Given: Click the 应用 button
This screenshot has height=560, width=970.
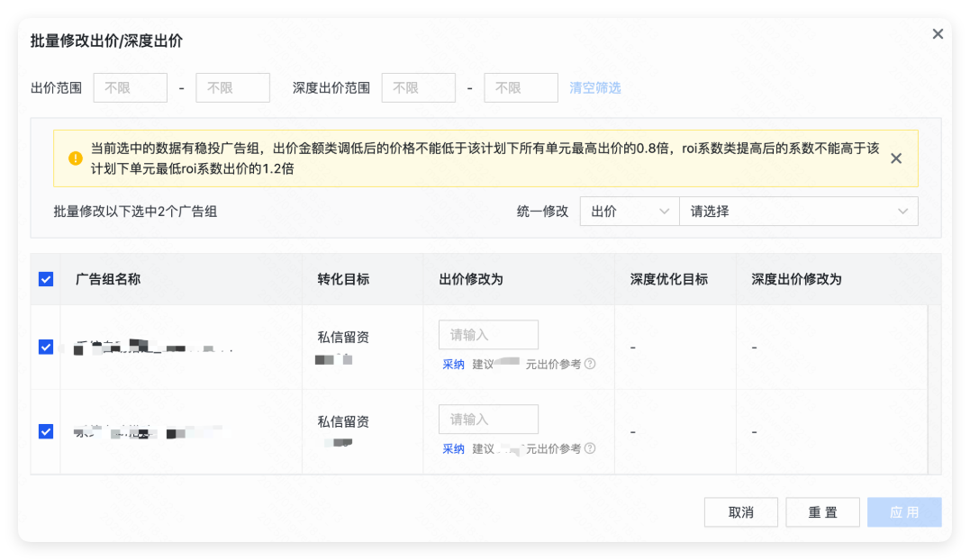Looking at the screenshot, I should pyautogui.click(x=904, y=512).
